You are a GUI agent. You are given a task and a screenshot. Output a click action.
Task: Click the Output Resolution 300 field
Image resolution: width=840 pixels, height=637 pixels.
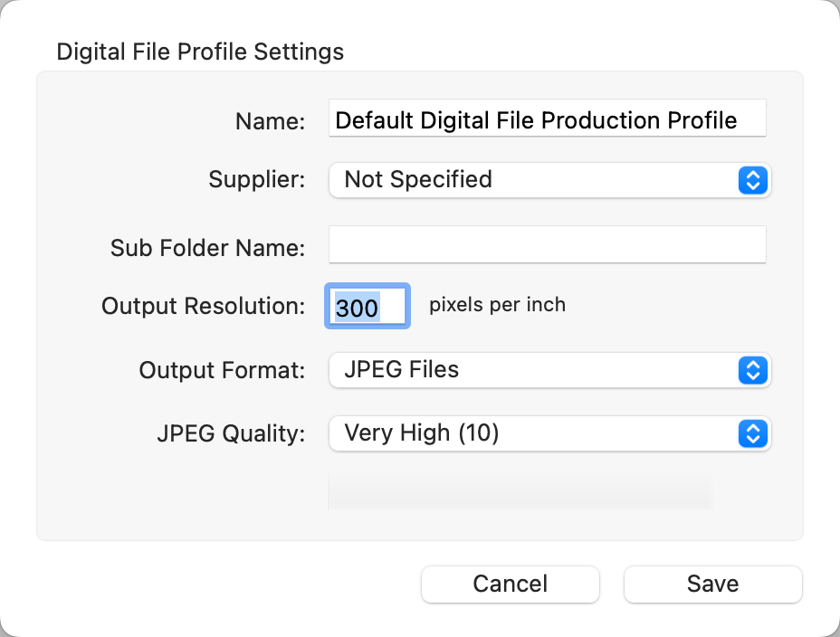coord(367,308)
